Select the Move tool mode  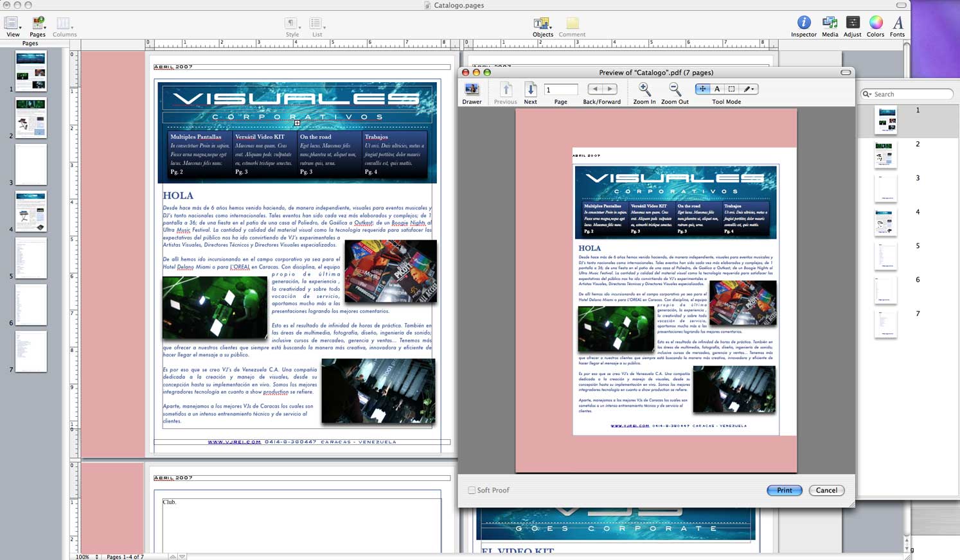(x=702, y=89)
